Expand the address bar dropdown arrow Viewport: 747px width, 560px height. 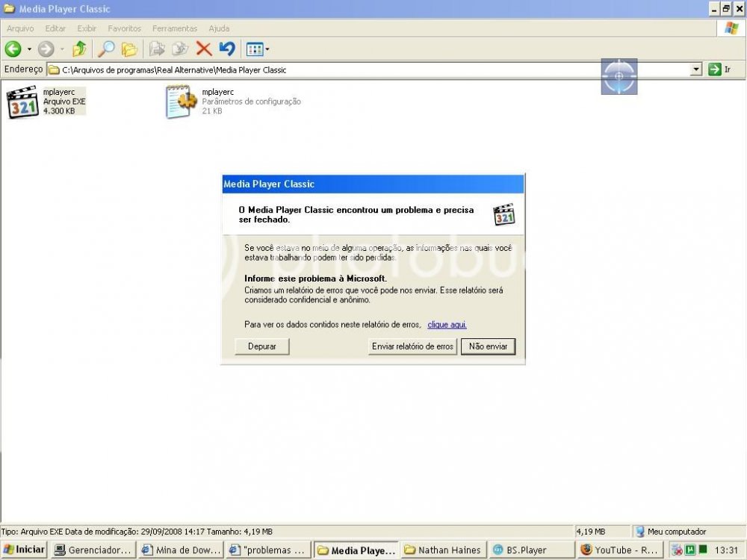[696, 69]
